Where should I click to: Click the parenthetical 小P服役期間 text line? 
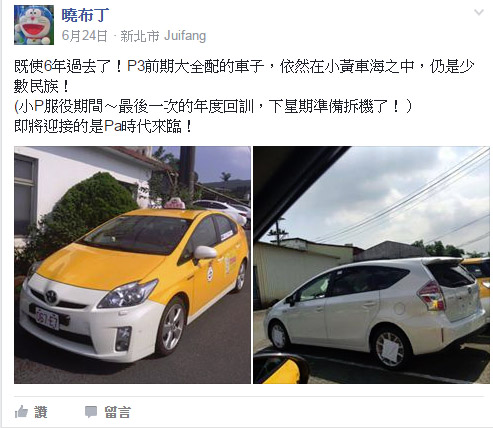click(x=213, y=106)
